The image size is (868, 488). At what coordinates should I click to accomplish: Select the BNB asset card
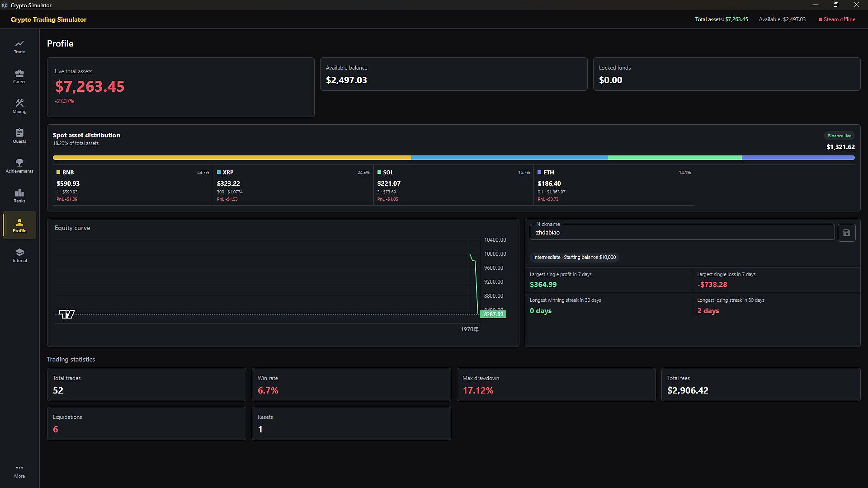133,186
